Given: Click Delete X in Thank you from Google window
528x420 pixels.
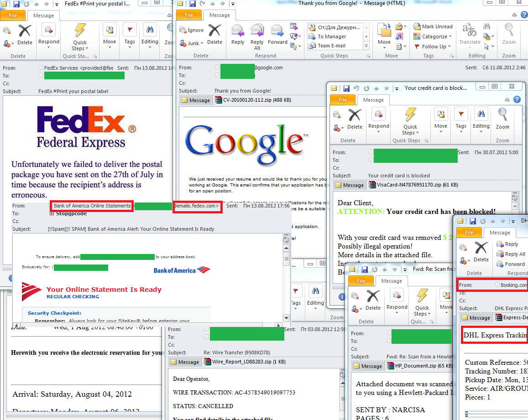Looking at the screenshot, I should (214, 30).
